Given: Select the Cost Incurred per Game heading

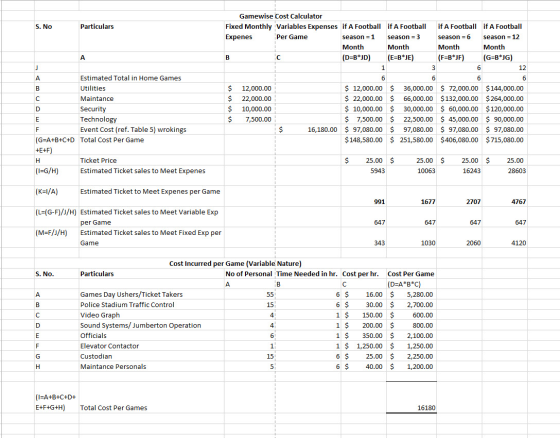Looking at the screenshot, I should pos(235,264).
